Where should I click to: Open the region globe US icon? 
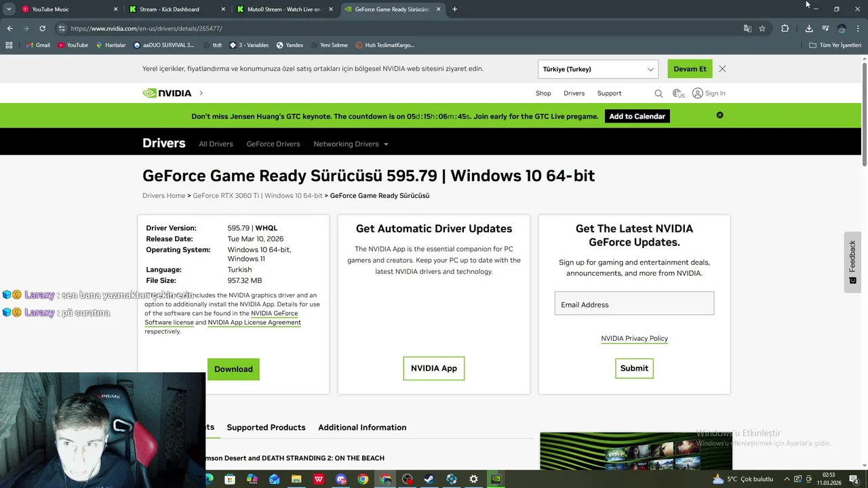[x=678, y=94]
